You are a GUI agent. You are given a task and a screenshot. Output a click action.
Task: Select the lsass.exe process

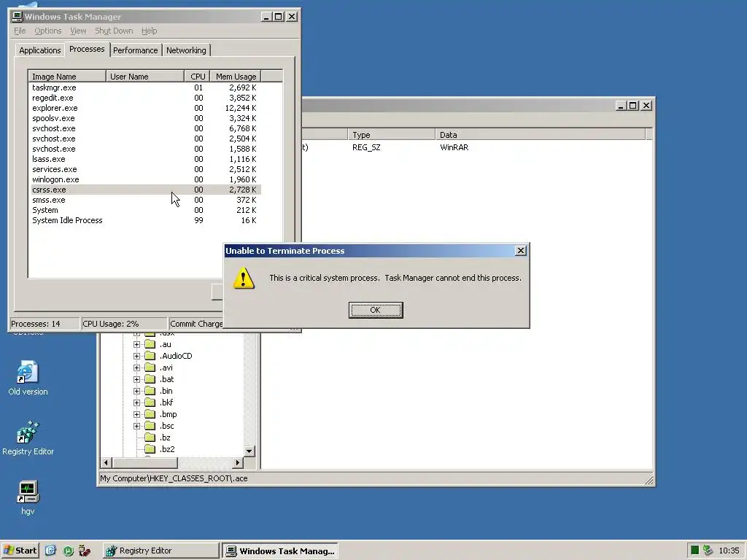(x=145, y=159)
